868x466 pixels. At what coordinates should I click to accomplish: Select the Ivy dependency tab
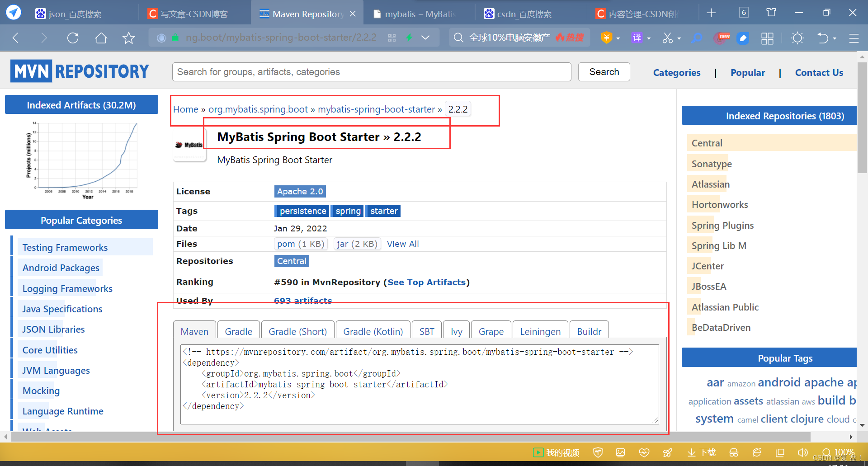[457, 331]
